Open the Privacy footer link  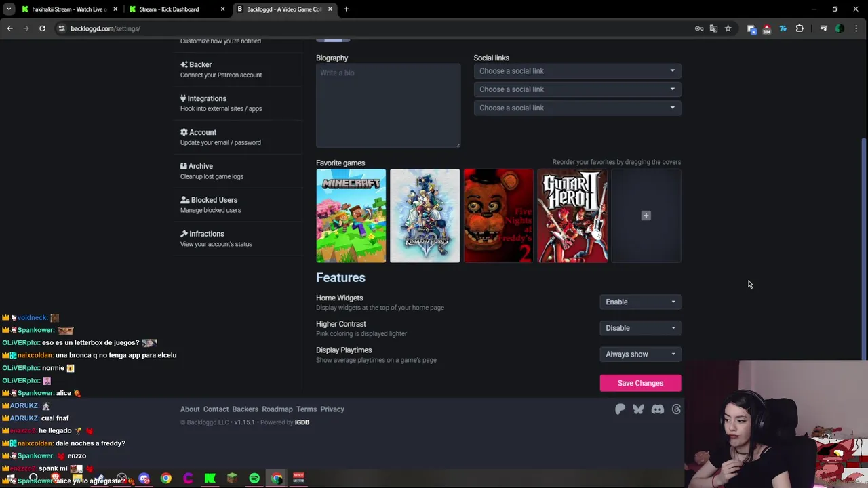[x=332, y=409]
